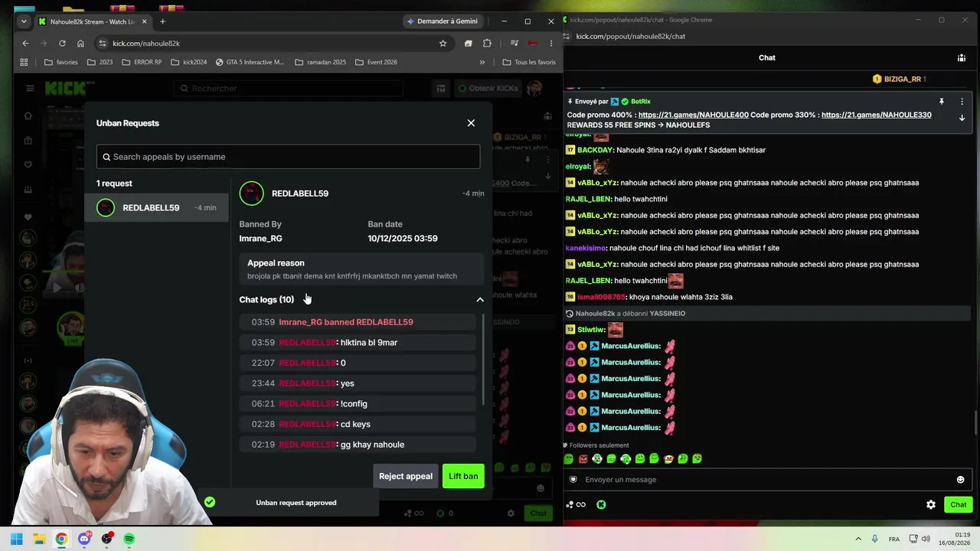This screenshot has height=551, width=980.
Task: Open the Chrome extensions menu
Action: [x=487, y=44]
